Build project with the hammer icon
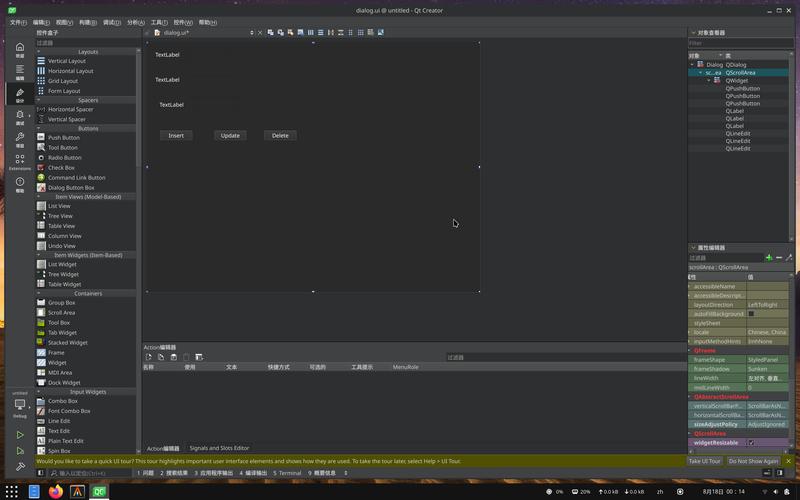800x500 pixels. (20, 466)
